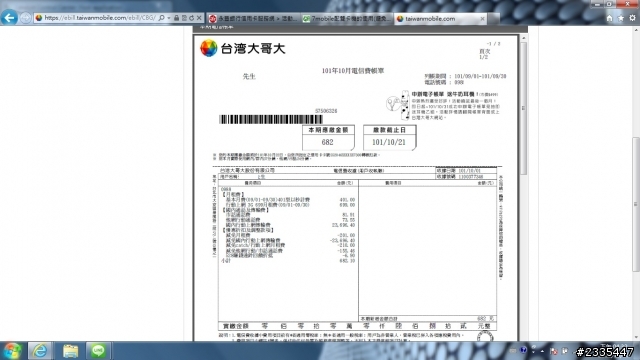The image size is (640, 360).
Task: Open the Windows Start button
Action: [12, 351]
